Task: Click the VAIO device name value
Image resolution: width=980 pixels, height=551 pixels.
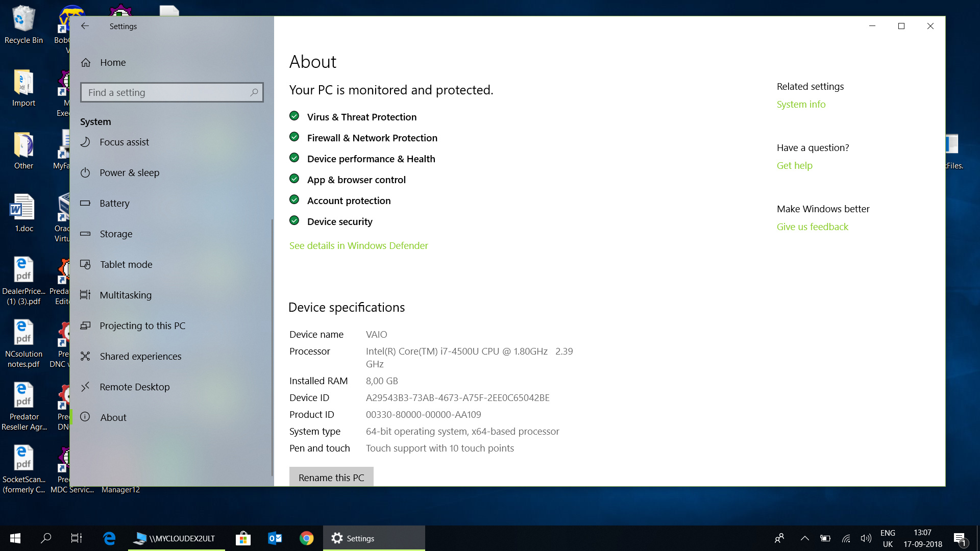Action: pos(376,334)
